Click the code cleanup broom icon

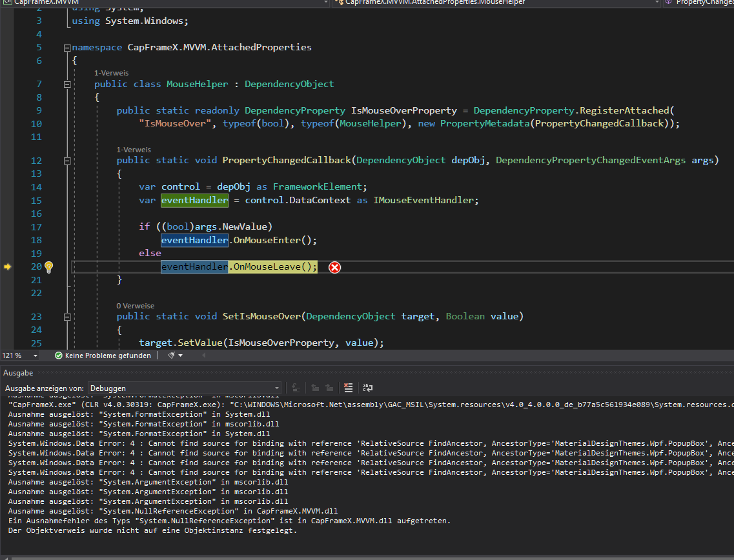click(x=171, y=355)
